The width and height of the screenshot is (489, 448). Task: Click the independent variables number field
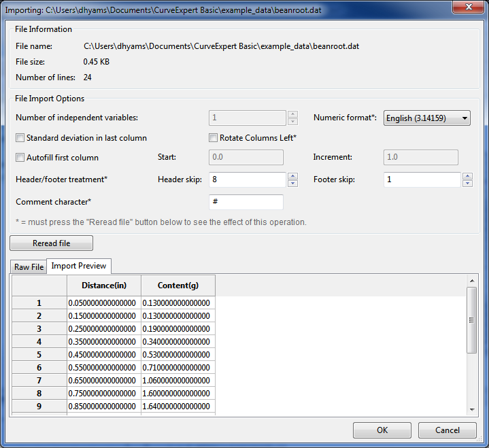tap(248, 118)
